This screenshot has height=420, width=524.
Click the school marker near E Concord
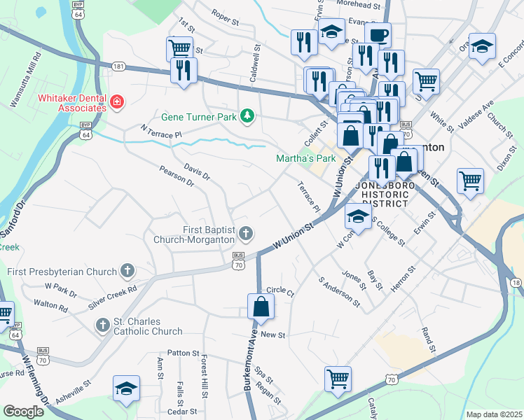click(x=482, y=49)
